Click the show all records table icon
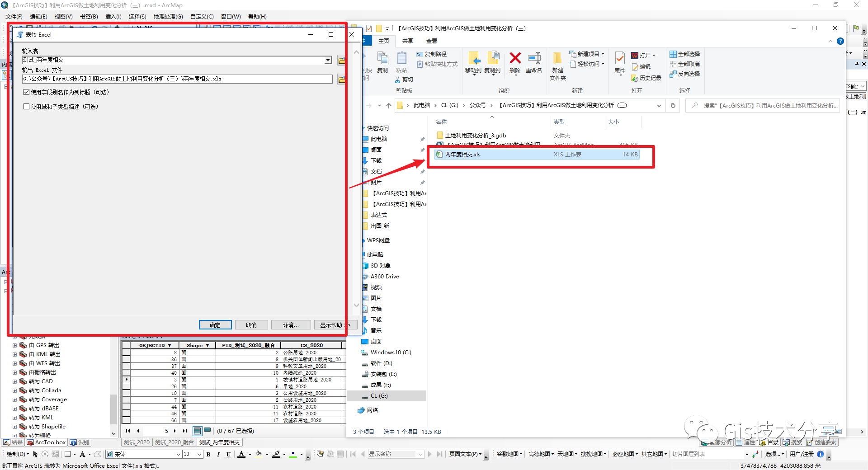868x470 pixels. coord(198,431)
